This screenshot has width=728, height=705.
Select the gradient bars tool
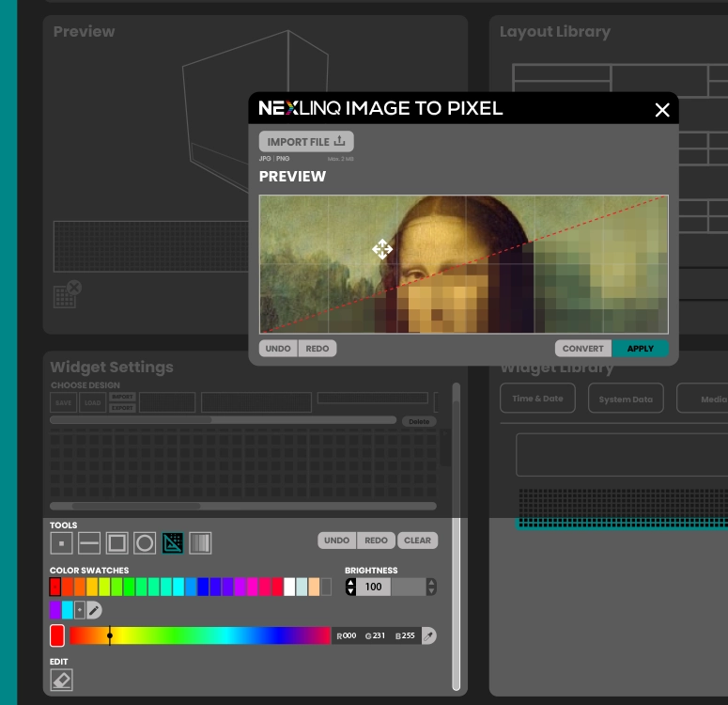point(201,542)
